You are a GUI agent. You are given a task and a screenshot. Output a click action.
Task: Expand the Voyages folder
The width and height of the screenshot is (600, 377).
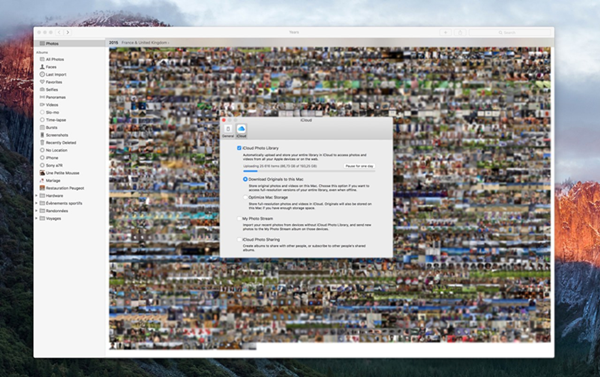click(37, 219)
